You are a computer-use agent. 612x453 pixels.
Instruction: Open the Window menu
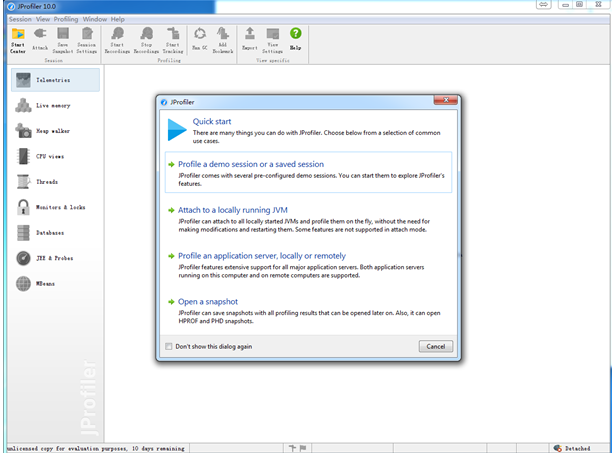pyautogui.click(x=95, y=19)
